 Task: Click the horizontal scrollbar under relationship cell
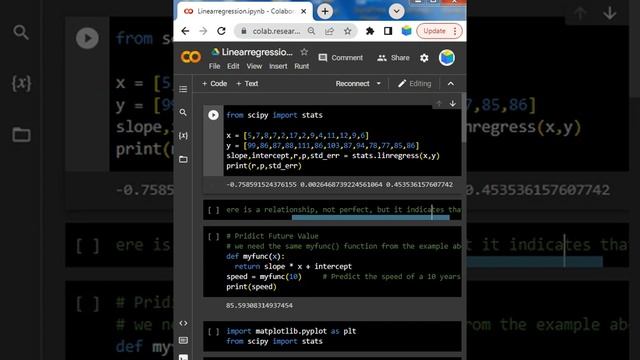coord(370,218)
